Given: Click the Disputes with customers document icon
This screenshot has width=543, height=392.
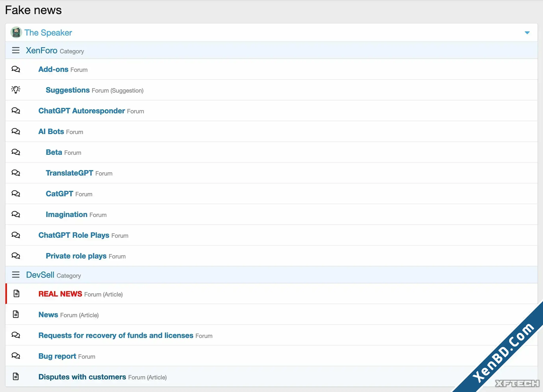Looking at the screenshot, I should click(x=16, y=376).
